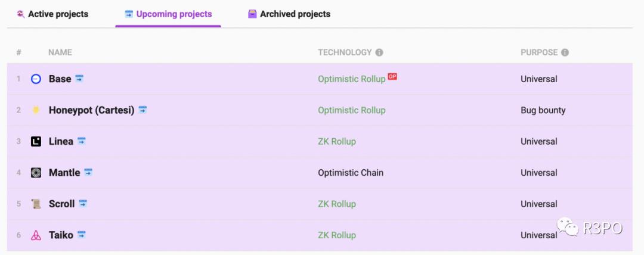Open the Archived projects tab
Screen dimensions: 644x255
[289, 14]
